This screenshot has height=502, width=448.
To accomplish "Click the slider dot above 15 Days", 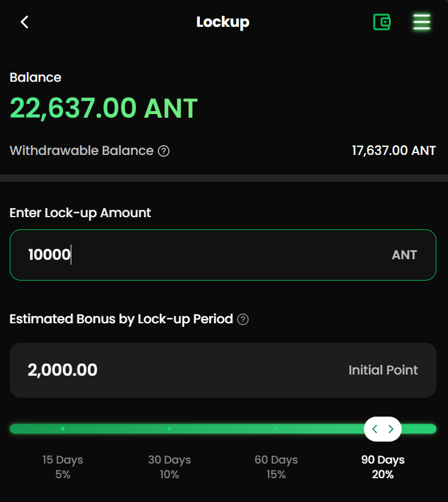I will coord(63,429).
